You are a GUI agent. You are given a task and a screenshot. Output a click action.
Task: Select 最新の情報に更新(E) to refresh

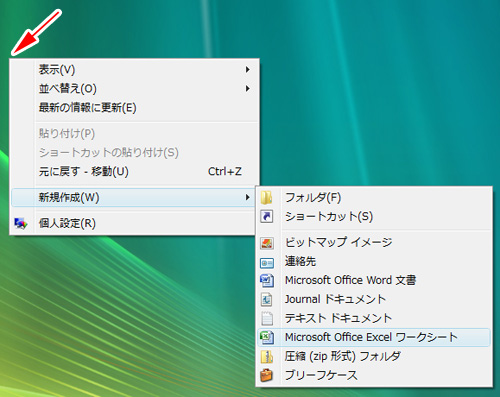click(134, 108)
